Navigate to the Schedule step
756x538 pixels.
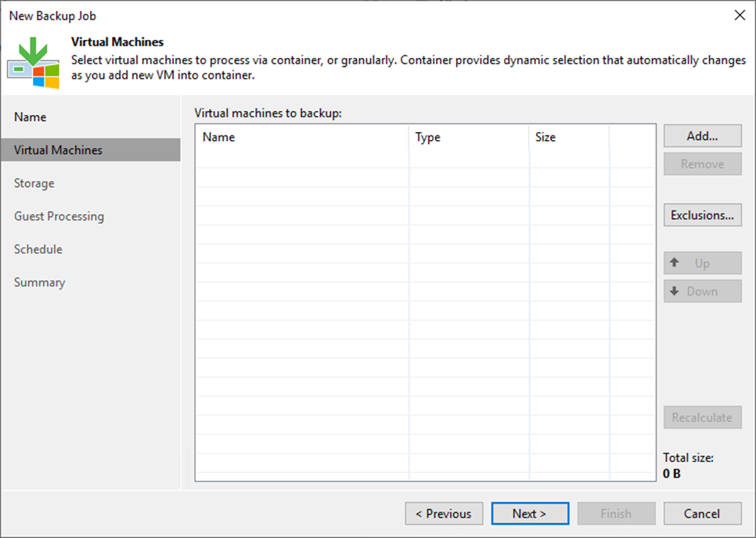[x=38, y=249]
